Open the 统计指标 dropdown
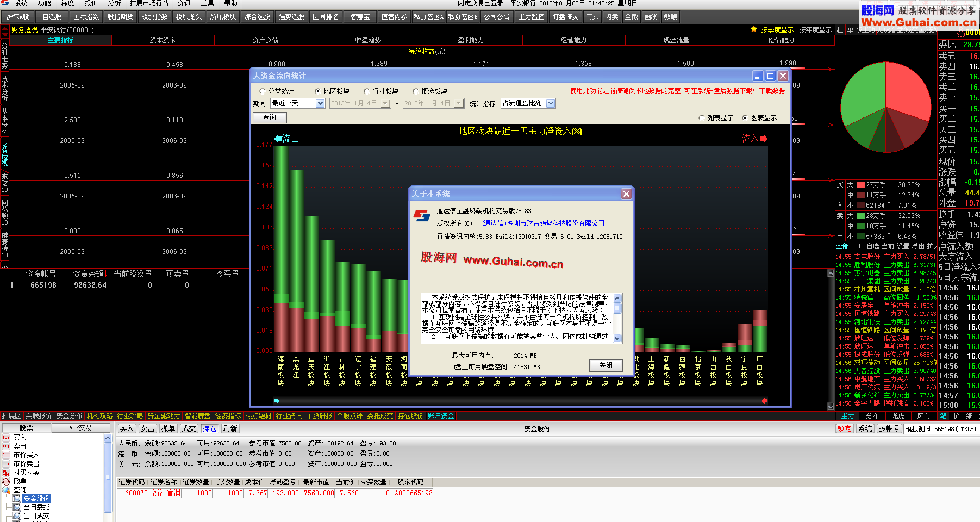Screen dimensions: 980x522 (x=551, y=103)
